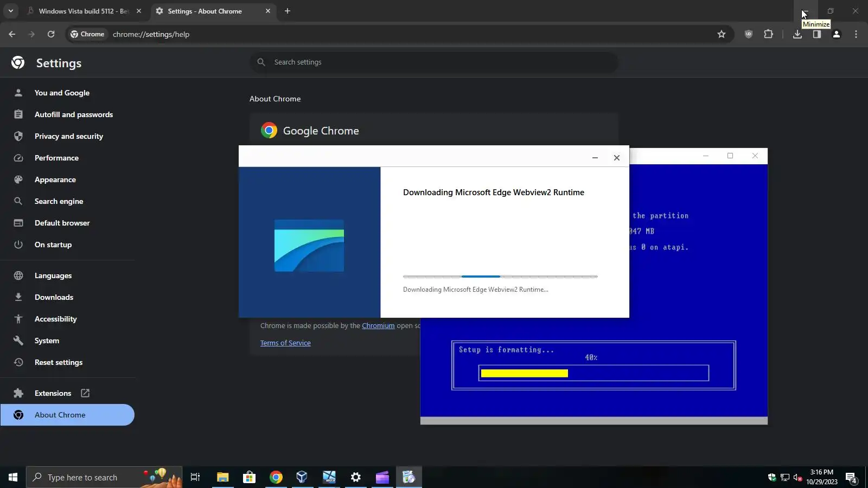Click the Google Chrome taskbar icon

point(276,477)
